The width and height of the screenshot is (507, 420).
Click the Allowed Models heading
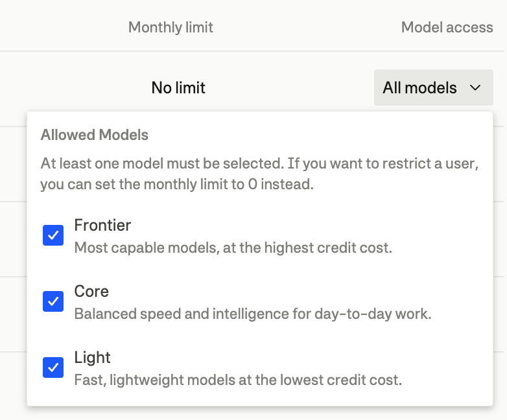coord(95,135)
